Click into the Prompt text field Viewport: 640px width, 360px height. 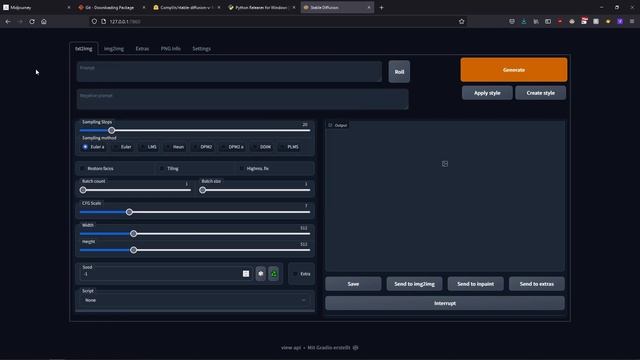229,72
